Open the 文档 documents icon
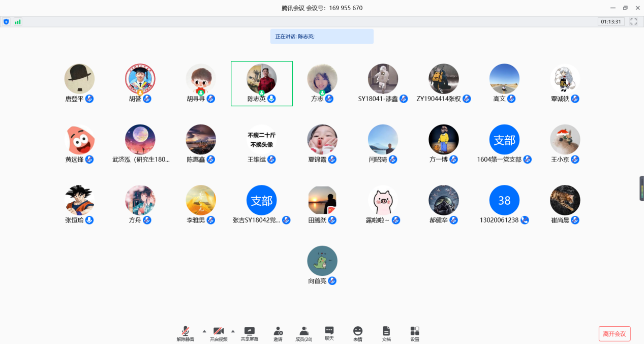The image size is (644, 344). click(386, 331)
